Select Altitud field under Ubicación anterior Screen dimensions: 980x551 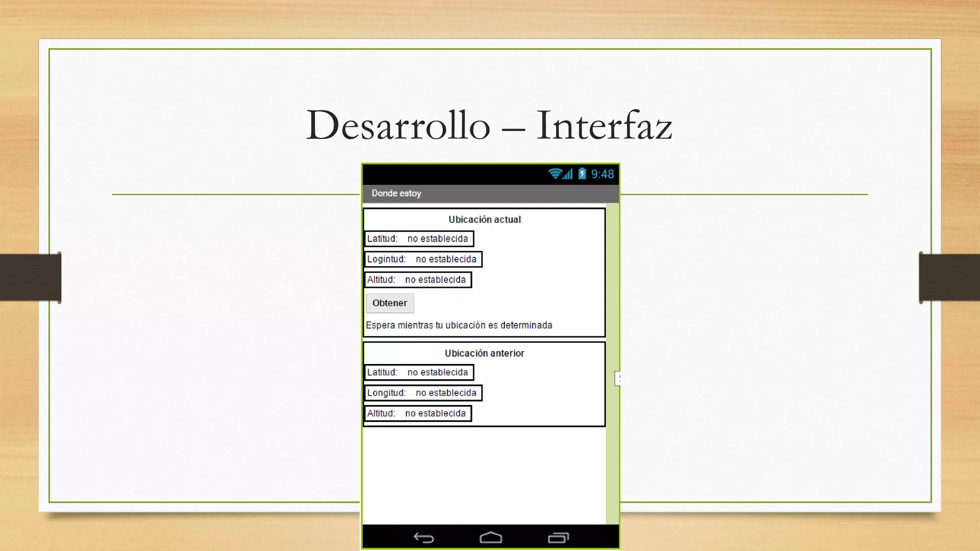tap(418, 414)
